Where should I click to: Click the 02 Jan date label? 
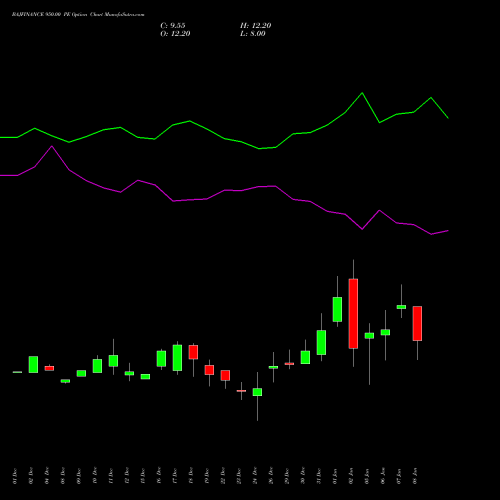[x=351, y=476]
